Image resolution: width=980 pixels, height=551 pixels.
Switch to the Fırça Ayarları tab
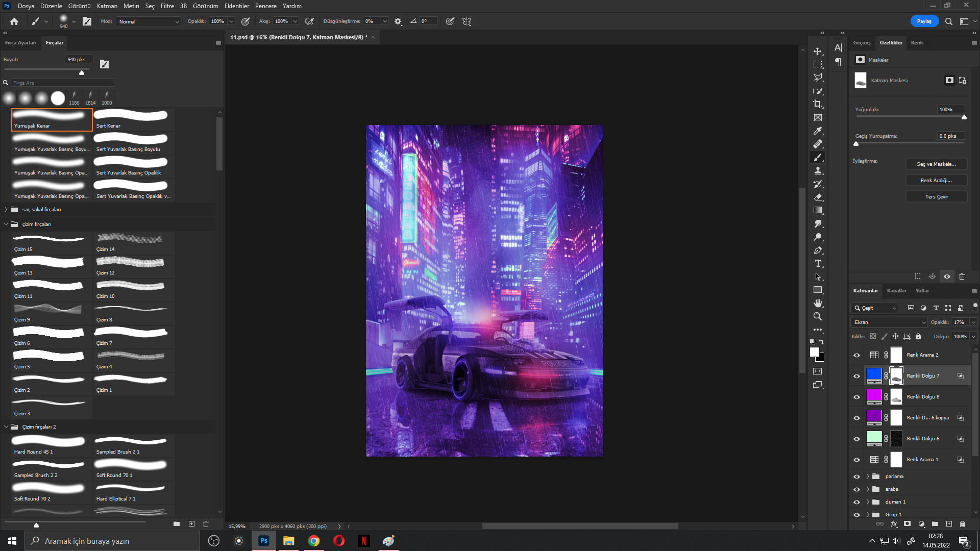[x=21, y=43]
